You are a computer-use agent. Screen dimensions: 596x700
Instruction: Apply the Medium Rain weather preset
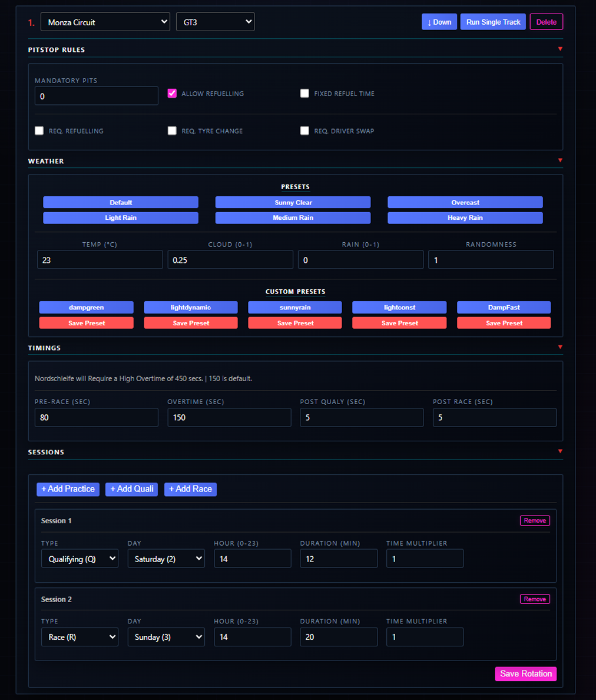[x=293, y=218]
